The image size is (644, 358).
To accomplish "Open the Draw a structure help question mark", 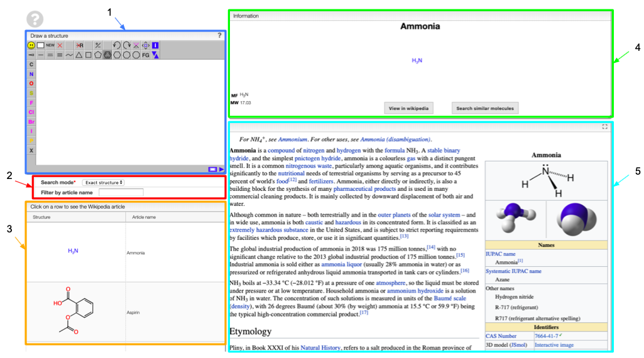I will [219, 35].
